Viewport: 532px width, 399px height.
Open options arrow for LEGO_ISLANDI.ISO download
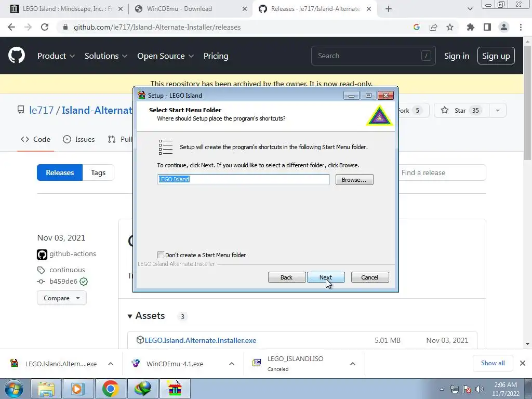point(353,364)
